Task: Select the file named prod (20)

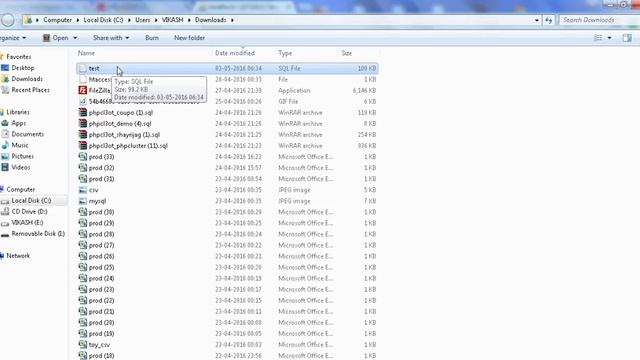Action: coord(101,322)
